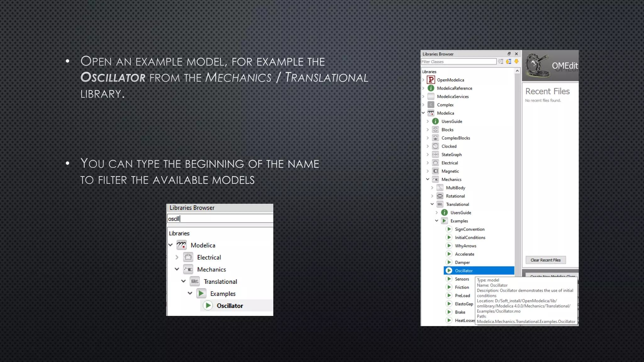Collapse the Mechanics node in right tree
This screenshot has height=362, width=644.
tap(428, 179)
